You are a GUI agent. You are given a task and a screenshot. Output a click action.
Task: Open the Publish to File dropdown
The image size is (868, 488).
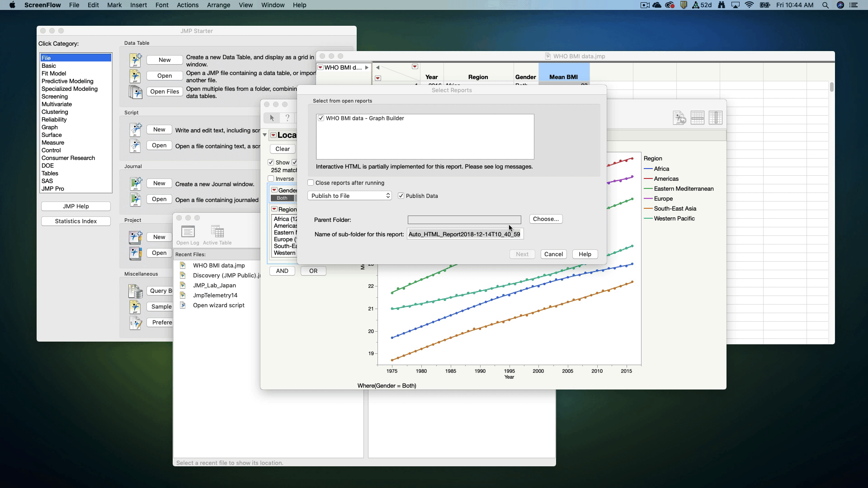[x=349, y=196]
